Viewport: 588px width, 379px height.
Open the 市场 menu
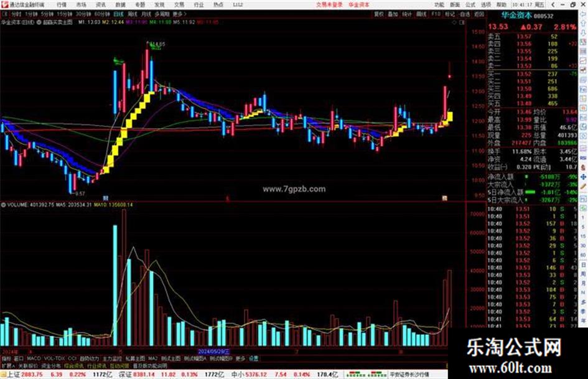pyautogui.click(x=81, y=5)
